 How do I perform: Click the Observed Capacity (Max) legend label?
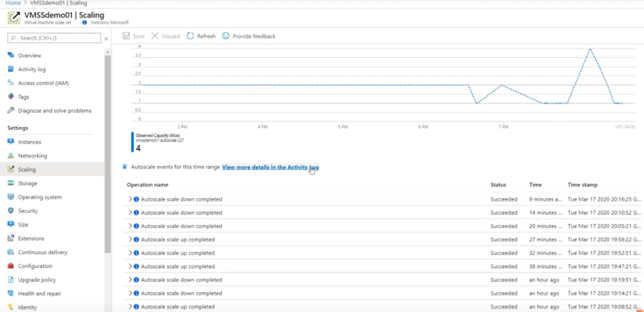pyautogui.click(x=158, y=135)
